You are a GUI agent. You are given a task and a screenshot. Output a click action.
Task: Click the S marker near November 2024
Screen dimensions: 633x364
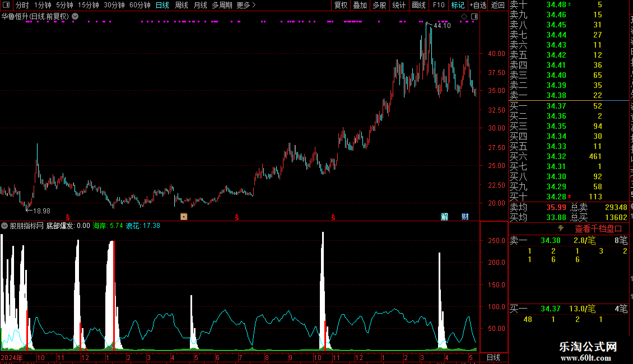pos(68,217)
